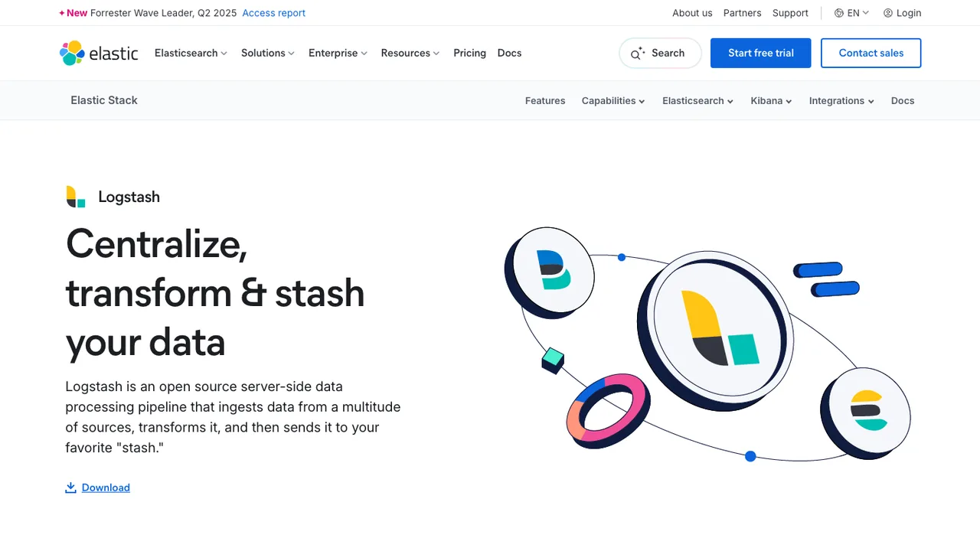Click the Logstash product logo icon

(76, 197)
